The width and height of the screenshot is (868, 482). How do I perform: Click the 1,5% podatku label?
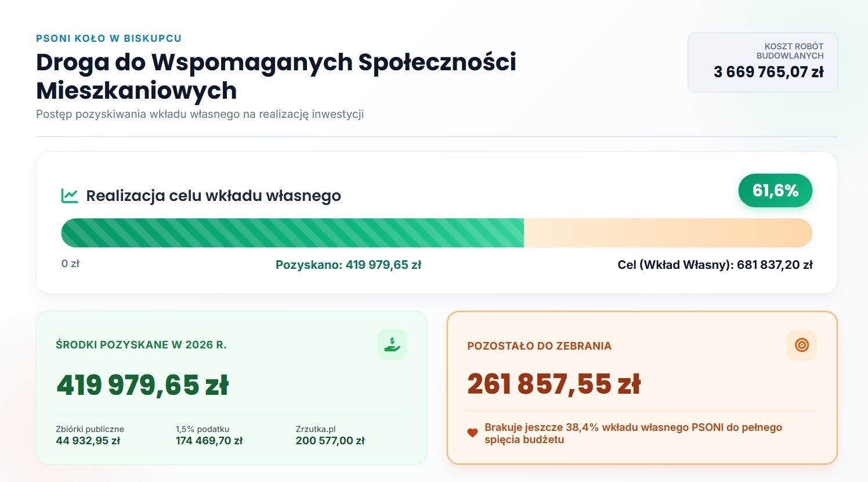202,429
